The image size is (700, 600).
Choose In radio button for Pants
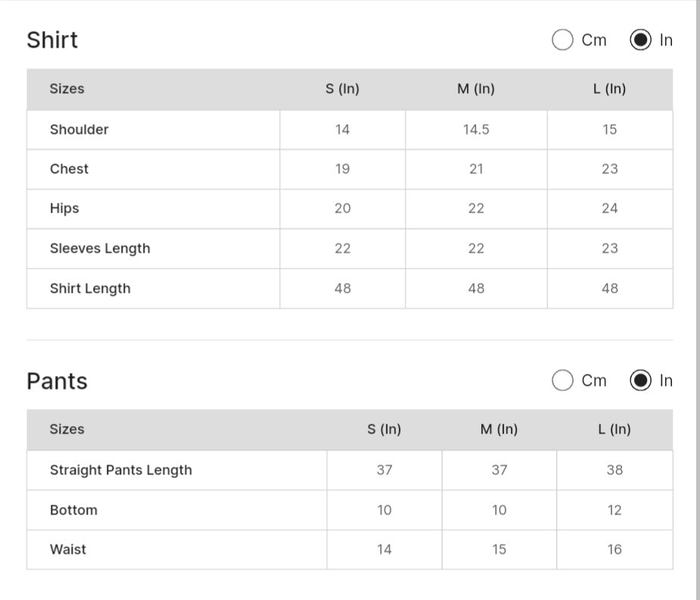[640, 381]
